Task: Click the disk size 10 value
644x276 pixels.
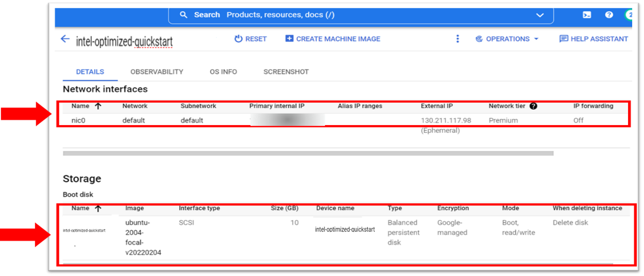Action: click(x=294, y=223)
